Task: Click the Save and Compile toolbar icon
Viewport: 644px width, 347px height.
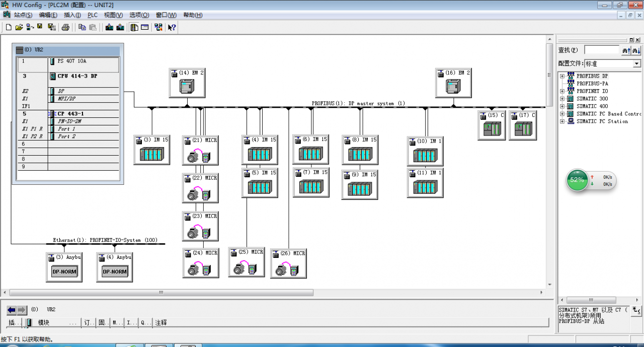Action: [x=52, y=27]
